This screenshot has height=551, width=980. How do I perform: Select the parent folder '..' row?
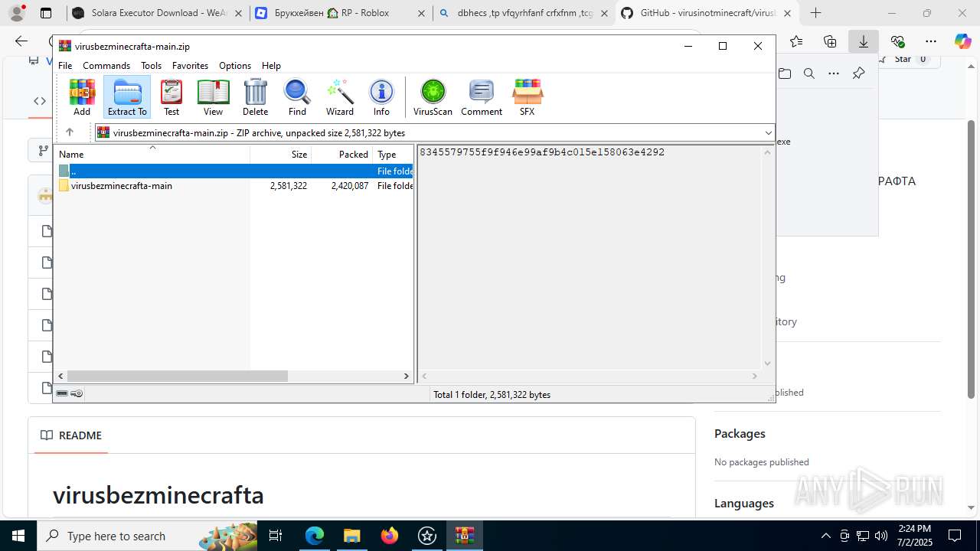point(235,171)
